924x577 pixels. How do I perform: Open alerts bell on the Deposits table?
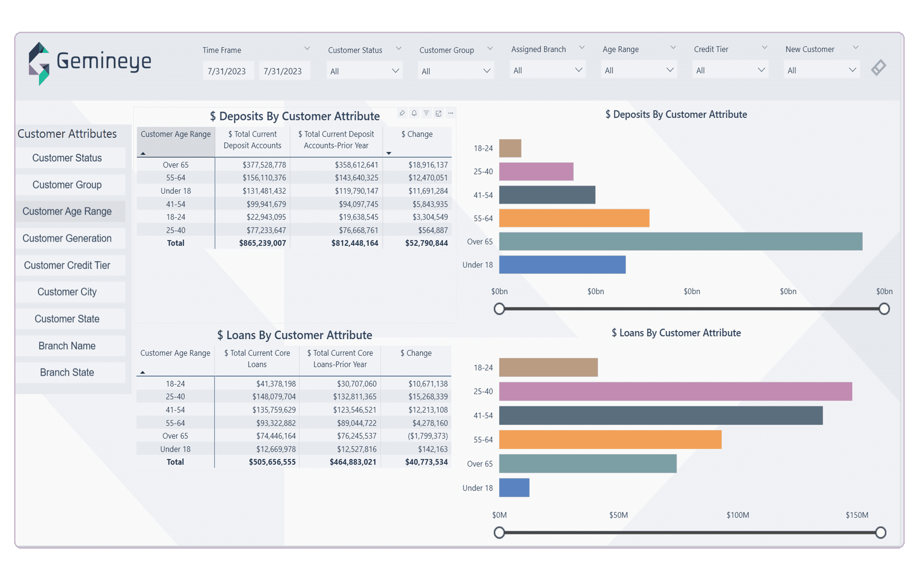(413, 113)
